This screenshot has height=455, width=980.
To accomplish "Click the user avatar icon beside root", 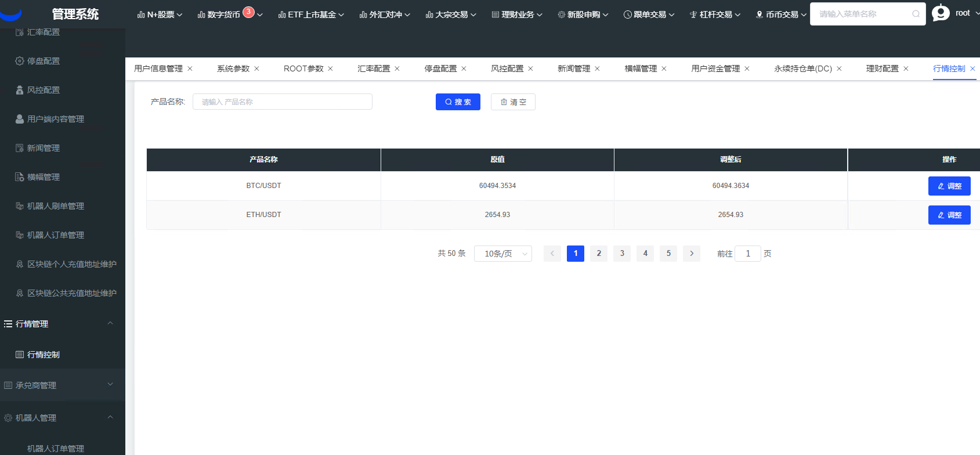I will point(940,13).
